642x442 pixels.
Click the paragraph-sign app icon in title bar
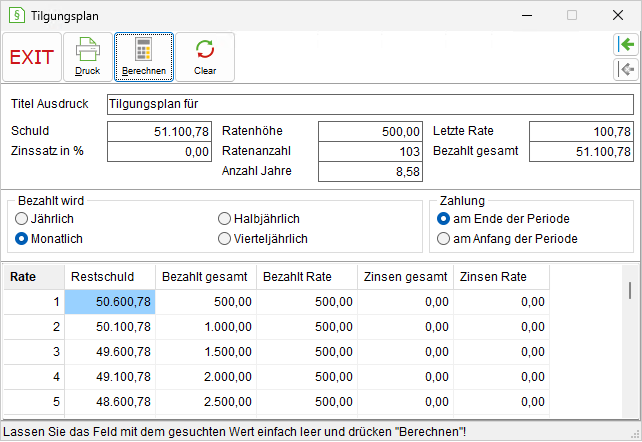click(17, 16)
